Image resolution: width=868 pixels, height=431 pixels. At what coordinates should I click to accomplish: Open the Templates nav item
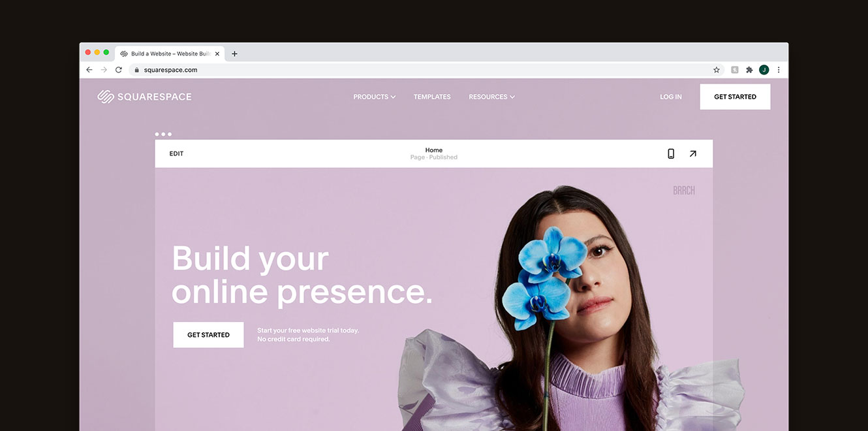(432, 97)
